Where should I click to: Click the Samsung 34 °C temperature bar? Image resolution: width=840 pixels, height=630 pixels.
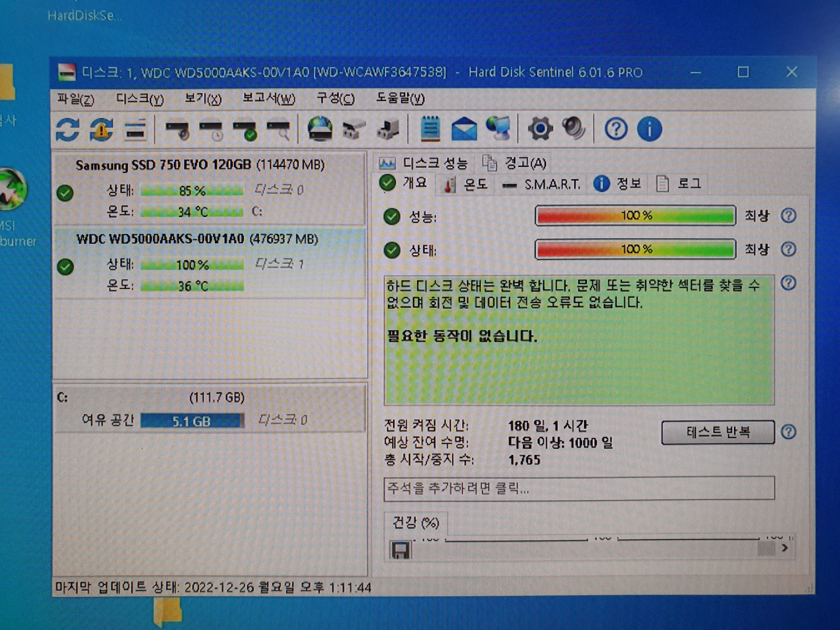192,212
